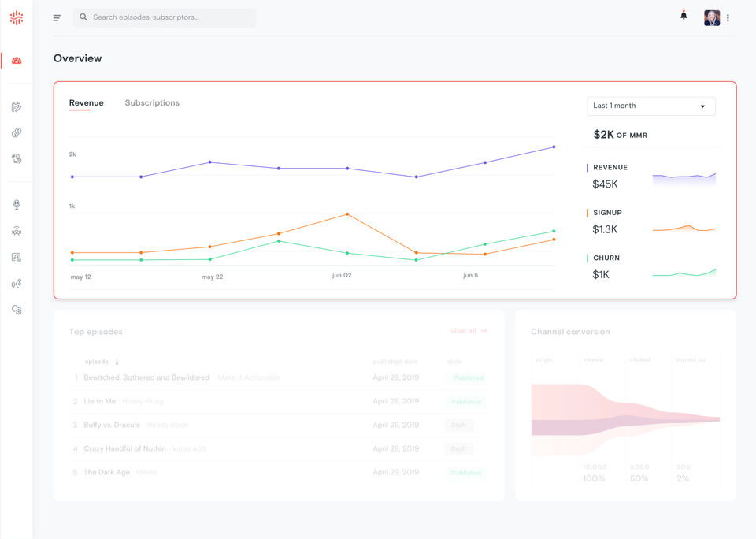Open the Buffy vs. Dracula episode
The width and height of the screenshot is (756, 539).
[112, 425]
